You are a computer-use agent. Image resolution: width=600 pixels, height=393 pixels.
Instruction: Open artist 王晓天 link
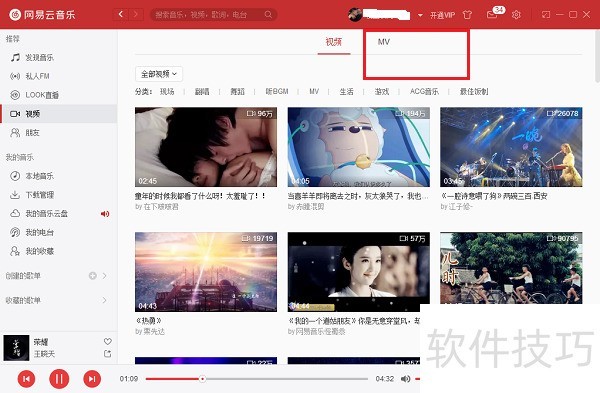click(44, 354)
